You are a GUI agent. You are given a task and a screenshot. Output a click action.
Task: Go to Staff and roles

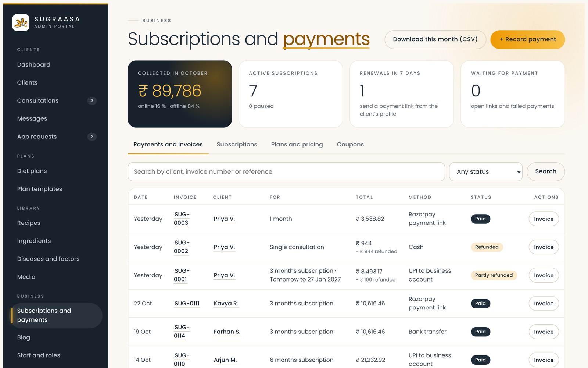55,355
